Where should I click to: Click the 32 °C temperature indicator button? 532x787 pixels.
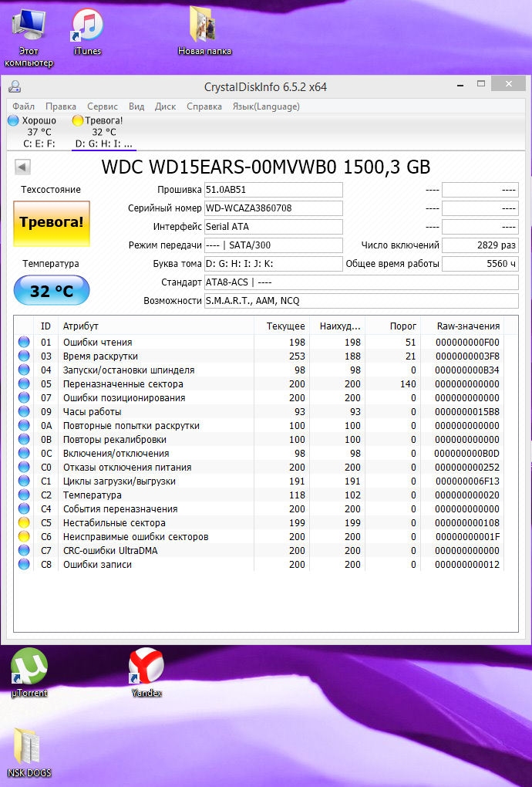click(52, 291)
